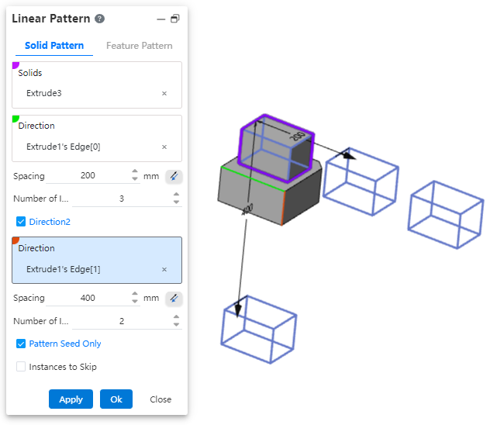This screenshot has width=504, height=425.
Task: Click the restore panel window icon
Action: pos(174,19)
